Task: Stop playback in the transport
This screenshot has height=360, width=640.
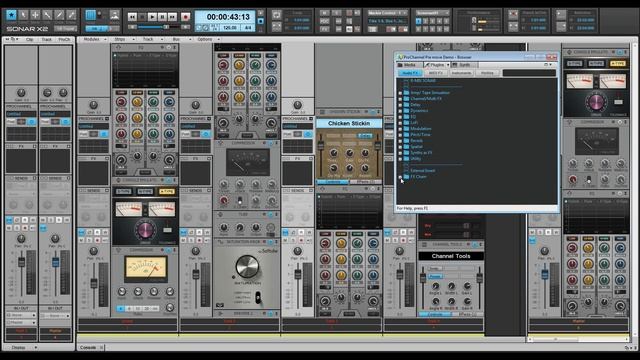Action: point(142,17)
